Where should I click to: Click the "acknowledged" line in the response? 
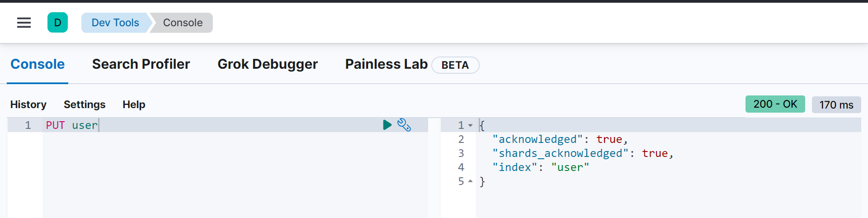tap(560, 139)
